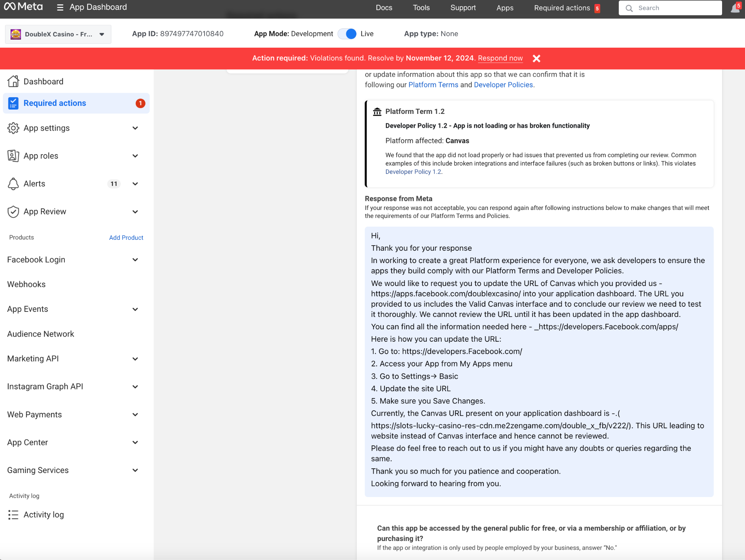
Task: Click the notifications bell icon
Action: tap(734, 8)
